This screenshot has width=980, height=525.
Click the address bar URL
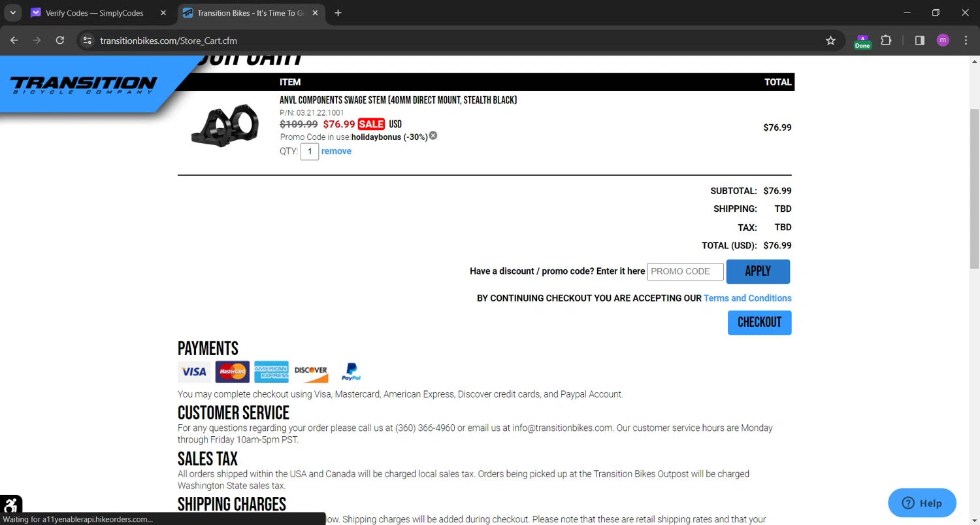click(169, 41)
